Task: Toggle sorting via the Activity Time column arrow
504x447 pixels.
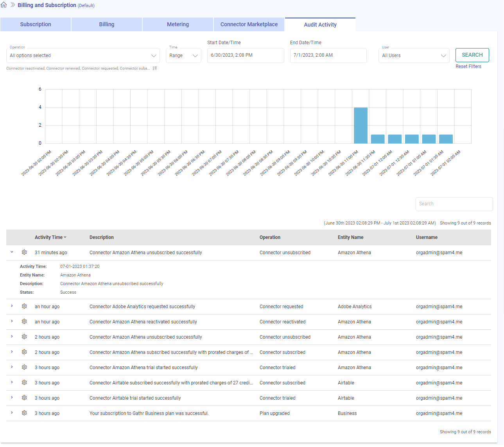Action: click(65, 237)
